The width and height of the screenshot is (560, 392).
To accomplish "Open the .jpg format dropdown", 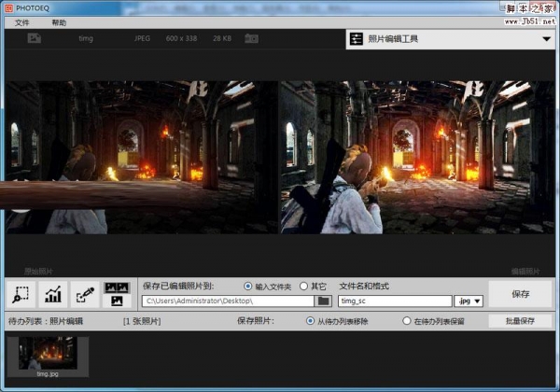I will (468, 301).
